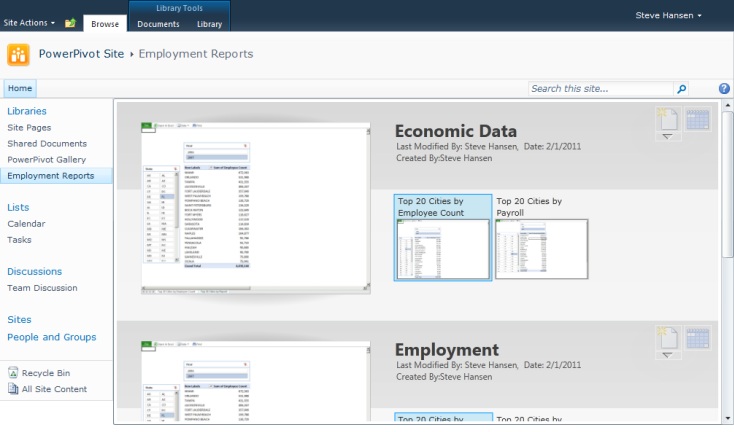Click the gallery scrollbar up arrow
This screenshot has height=432, width=734.
[x=727, y=105]
